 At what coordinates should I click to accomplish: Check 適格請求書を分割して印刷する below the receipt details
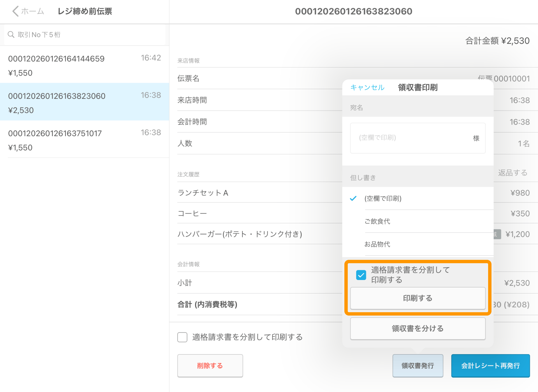[182, 337]
